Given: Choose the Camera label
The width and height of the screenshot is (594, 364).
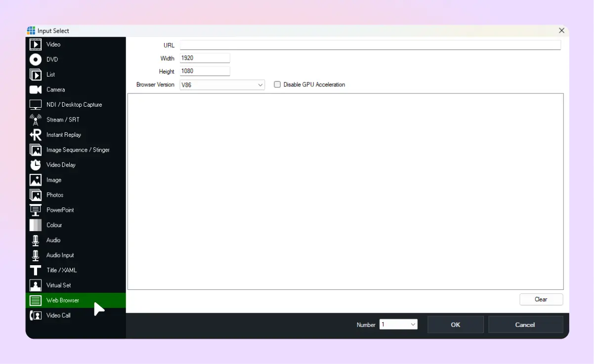Looking at the screenshot, I should [56, 90].
